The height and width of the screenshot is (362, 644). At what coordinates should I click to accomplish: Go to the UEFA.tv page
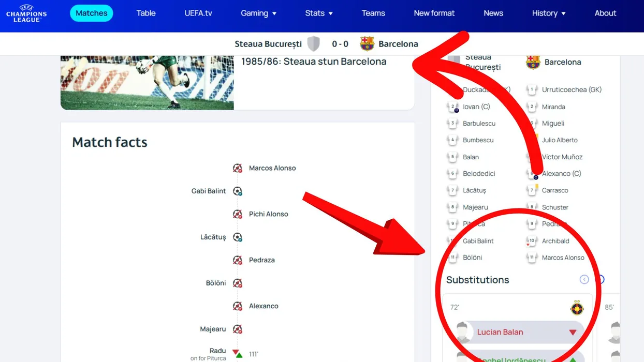point(198,13)
